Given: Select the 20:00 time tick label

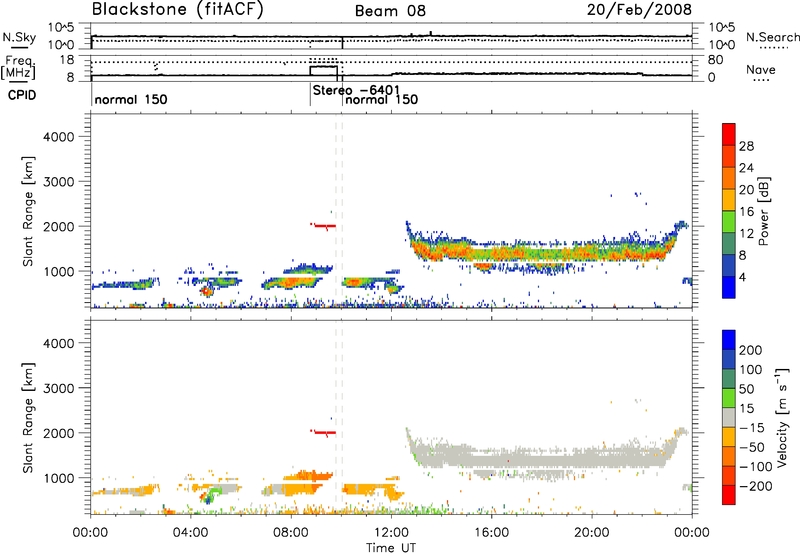Looking at the screenshot, I should (x=591, y=533).
